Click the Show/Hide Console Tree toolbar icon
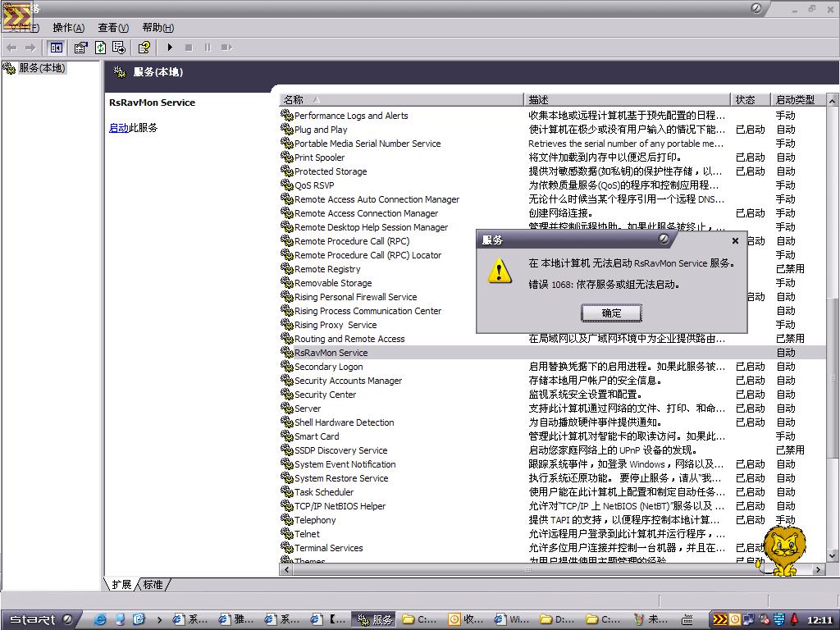Screen dimensions: 840x630 point(57,48)
